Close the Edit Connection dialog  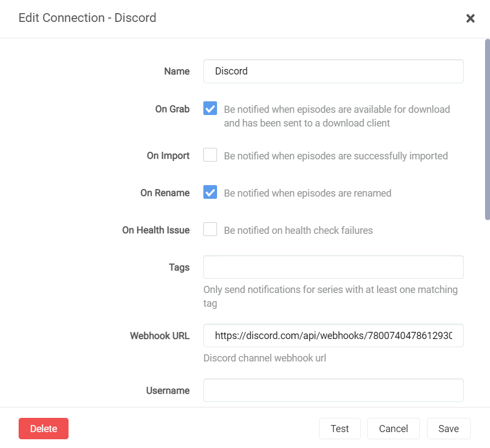click(x=470, y=18)
